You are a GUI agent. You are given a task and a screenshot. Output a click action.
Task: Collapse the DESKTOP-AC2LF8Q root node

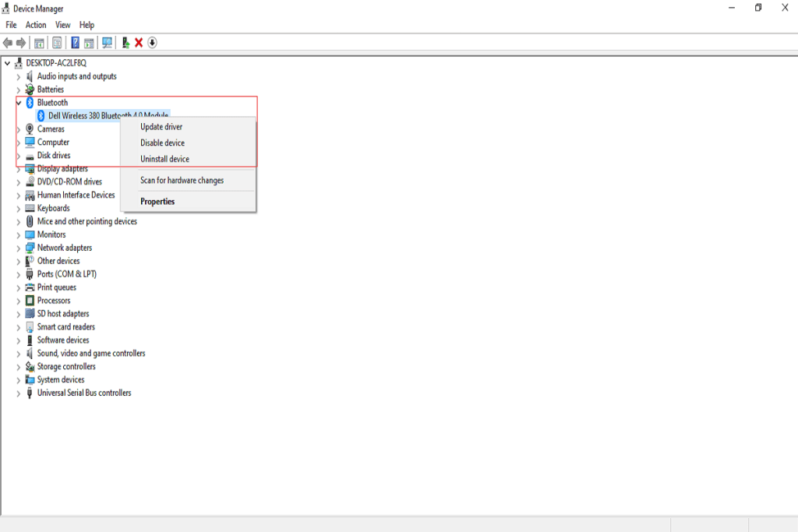[x=7, y=63]
